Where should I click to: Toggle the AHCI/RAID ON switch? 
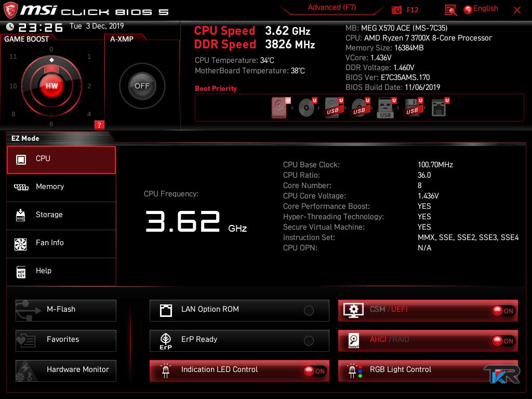pyautogui.click(x=503, y=341)
